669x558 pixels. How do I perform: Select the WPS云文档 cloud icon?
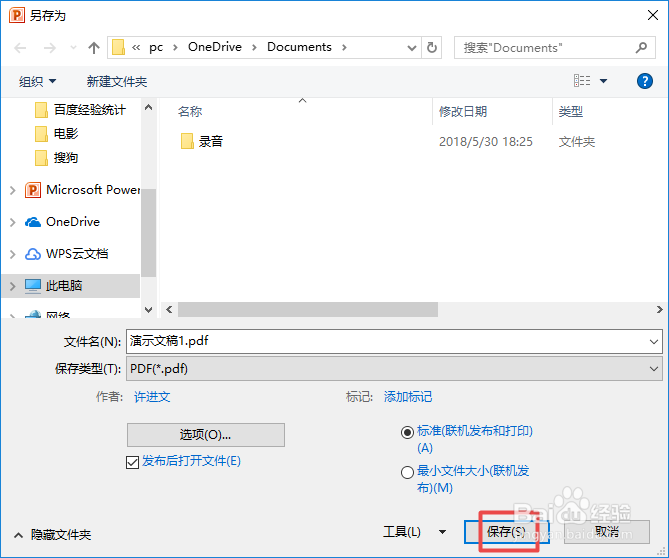point(33,254)
